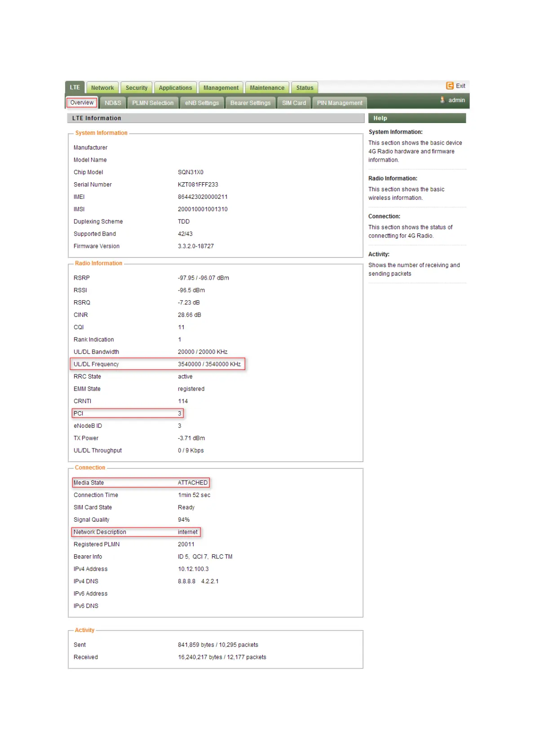
Task: Click Signal Quality value 94%
Action: coord(184,520)
